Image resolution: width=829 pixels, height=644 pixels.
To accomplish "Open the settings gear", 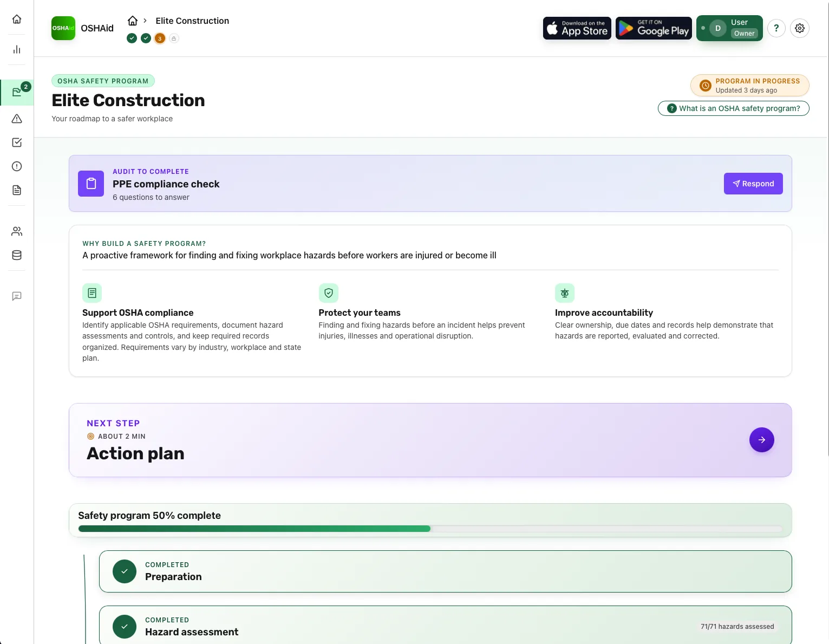I will click(x=800, y=28).
